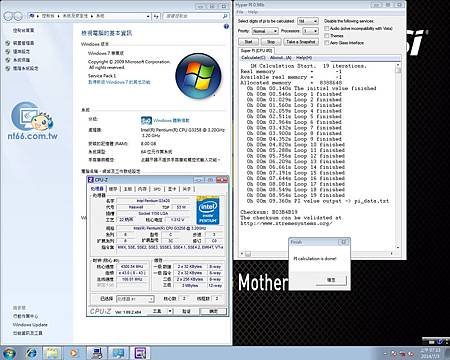Image resolution: width=450 pixels, height=360 pixels.
Task: Switch to CPU-Z graphics tab after SPD
Action: click(x=172, y=189)
